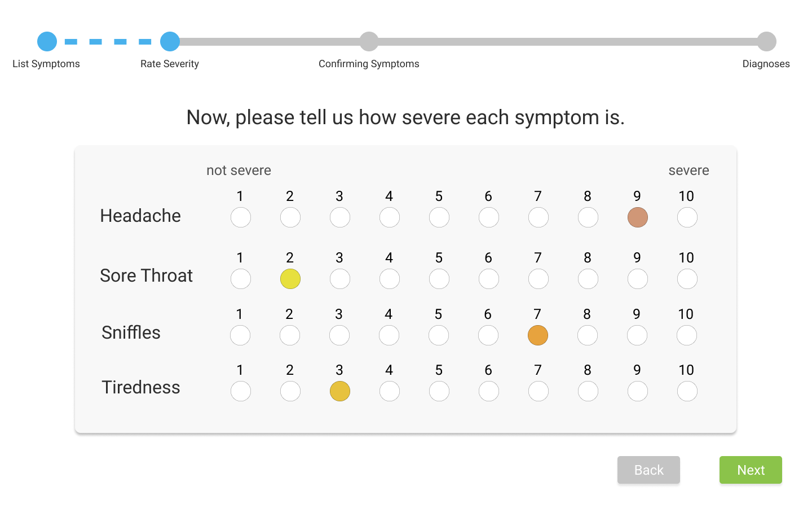Click the Rate Severity step circle
The image size is (812, 508).
[170, 41]
